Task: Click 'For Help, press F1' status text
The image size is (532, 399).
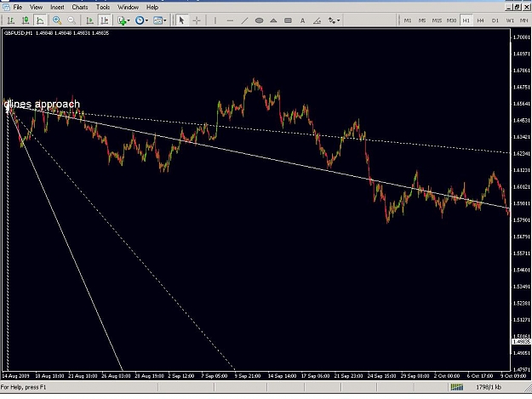Action: (x=23, y=387)
